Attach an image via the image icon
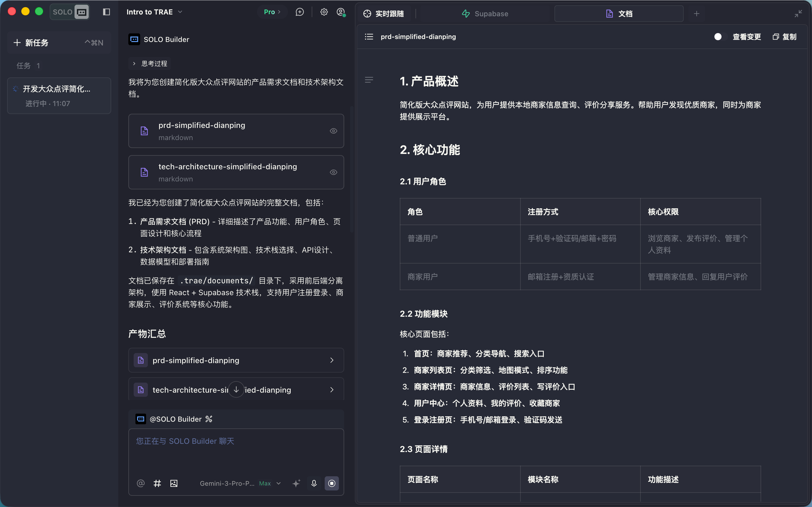This screenshot has height=507, width=812. (174, 483)
